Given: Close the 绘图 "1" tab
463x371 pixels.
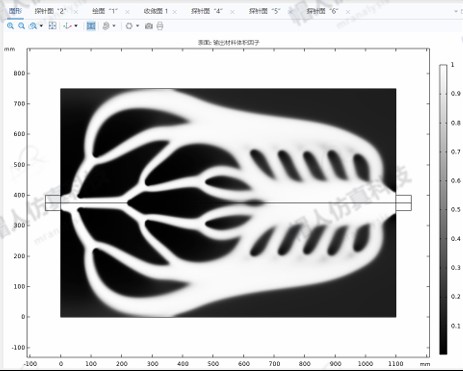Looking at the screenshot, I should click(127, 12).
